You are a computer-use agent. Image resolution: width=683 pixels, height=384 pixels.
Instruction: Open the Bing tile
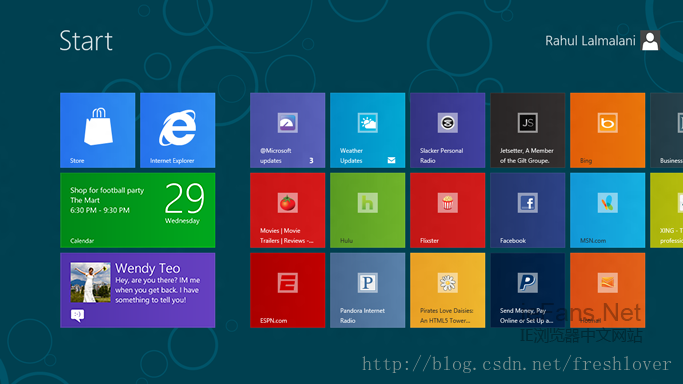tap(608, 130)
